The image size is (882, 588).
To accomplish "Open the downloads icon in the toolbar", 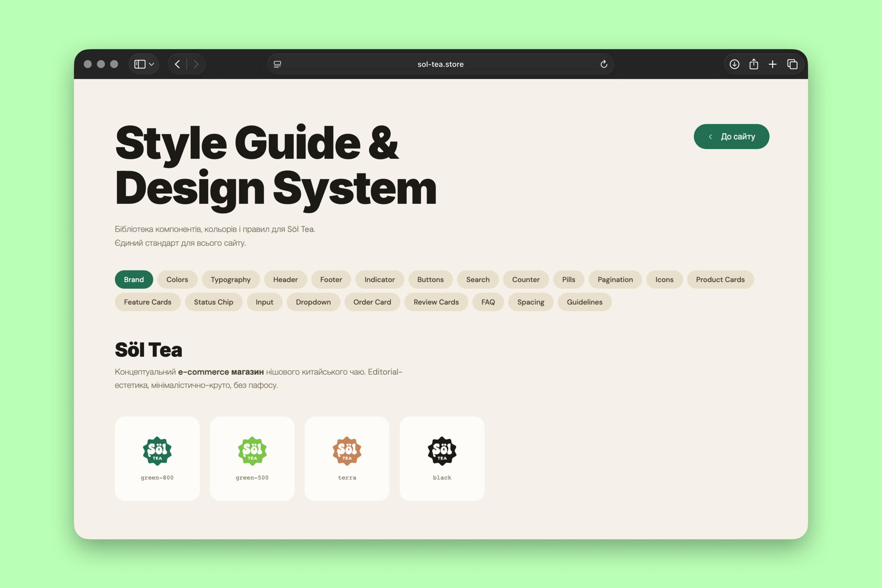I will point(734,64).
